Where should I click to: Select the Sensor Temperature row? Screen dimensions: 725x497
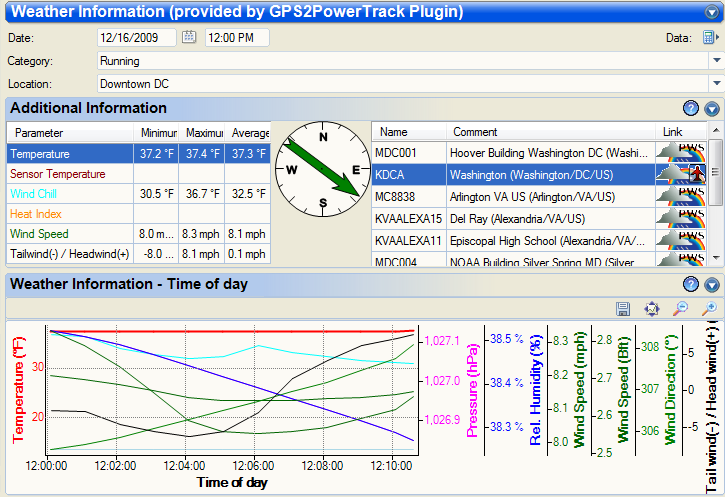[x=138, y=174]
